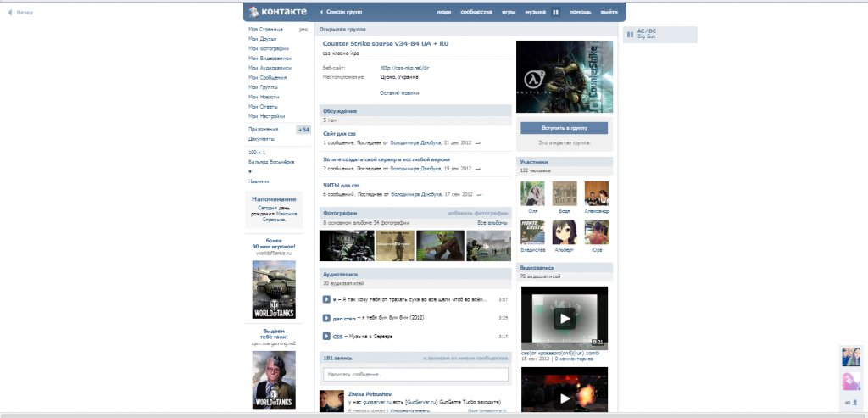868x418 pixels.
Task: Click the Counter Strike group avatar image
Action: pos(563,77)
